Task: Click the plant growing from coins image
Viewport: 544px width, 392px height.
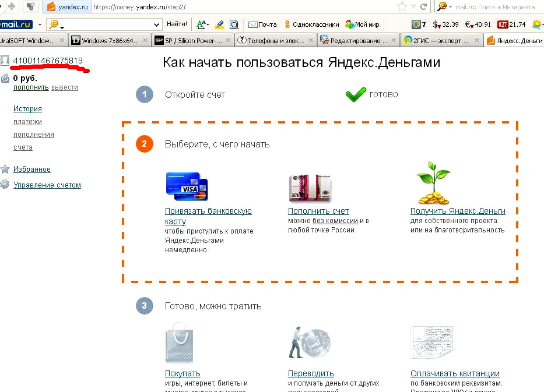Action: (433, 182)
